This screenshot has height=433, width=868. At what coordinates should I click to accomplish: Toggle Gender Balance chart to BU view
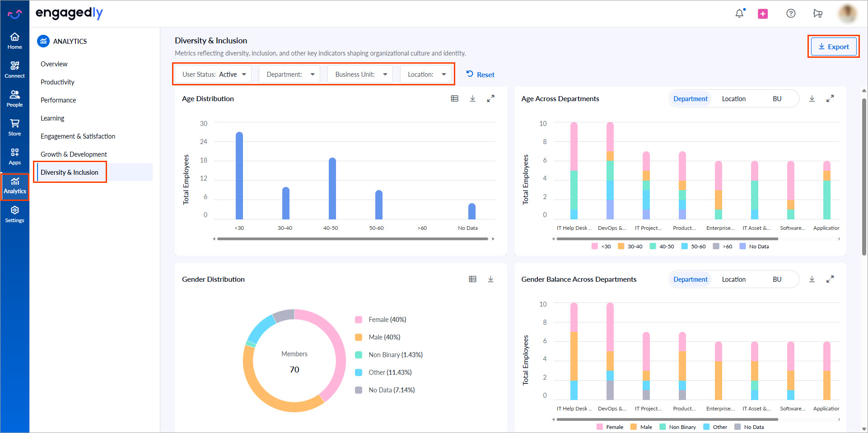(x=777, y=279)
